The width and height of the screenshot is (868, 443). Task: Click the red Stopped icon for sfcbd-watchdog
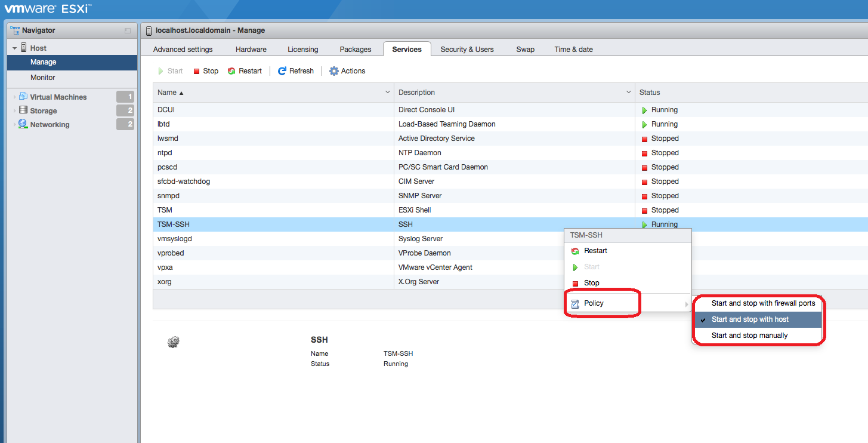click(644, 182)
